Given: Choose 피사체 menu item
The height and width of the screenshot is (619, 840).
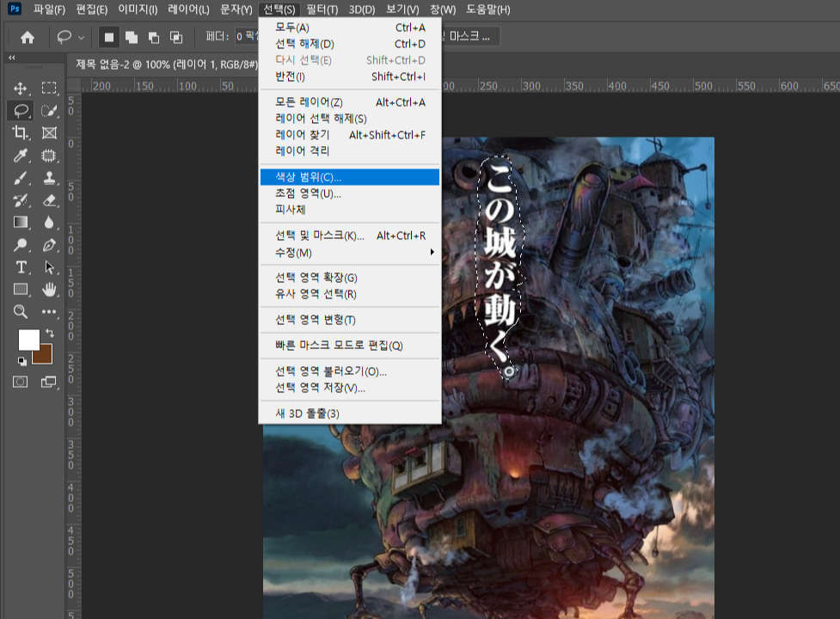Looking at the screenshot, I should click(x=350, y=210).
